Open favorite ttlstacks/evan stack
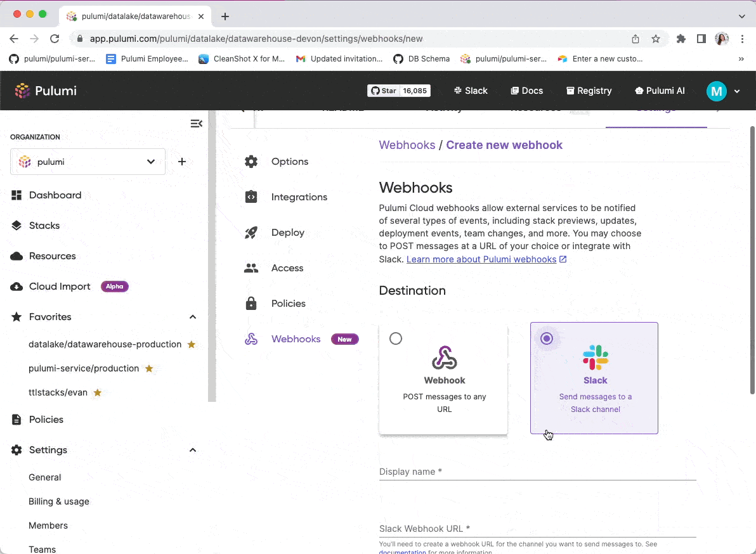The height and width of the screenshot is (554, 756). coord(58,392)
